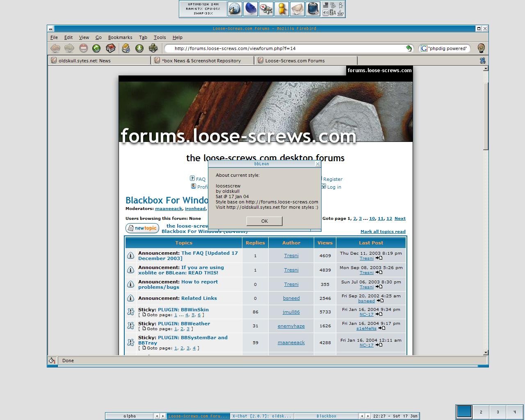Image resolution: width=525 pixels, height=420 pixels.
Task: Go to Next page of topics
Action: pos(400,219)
